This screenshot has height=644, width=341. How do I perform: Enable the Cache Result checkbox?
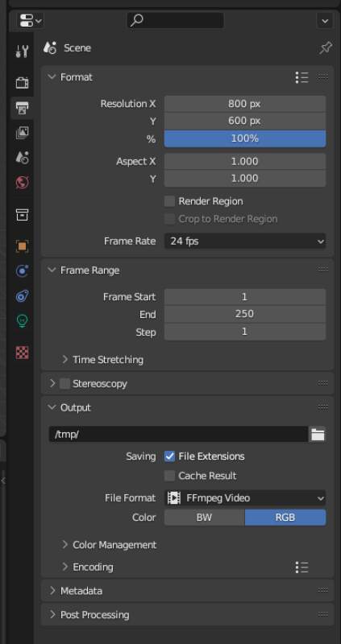[169, 476]
